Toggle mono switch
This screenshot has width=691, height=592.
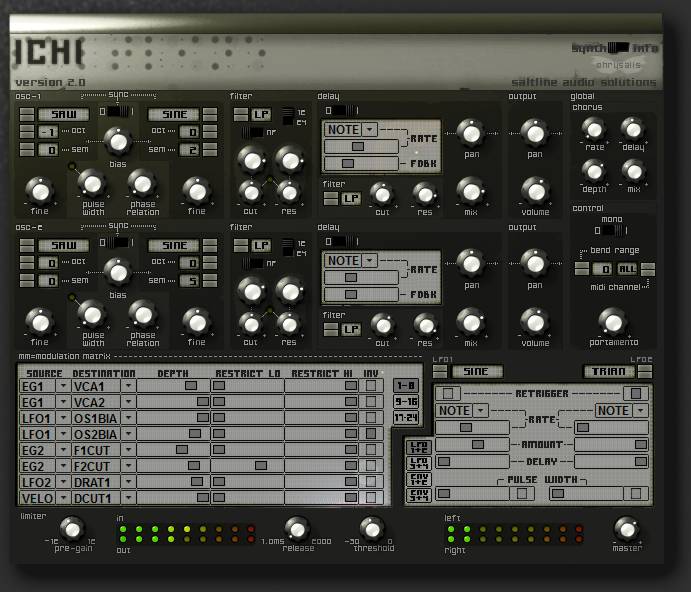[613, 230]
